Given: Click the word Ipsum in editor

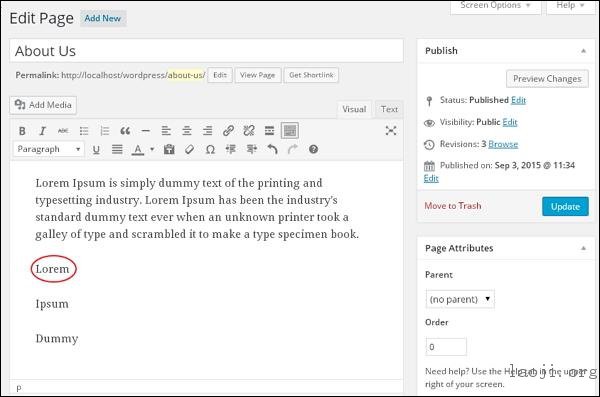Looking at the screenshot, I should point(52,304).
